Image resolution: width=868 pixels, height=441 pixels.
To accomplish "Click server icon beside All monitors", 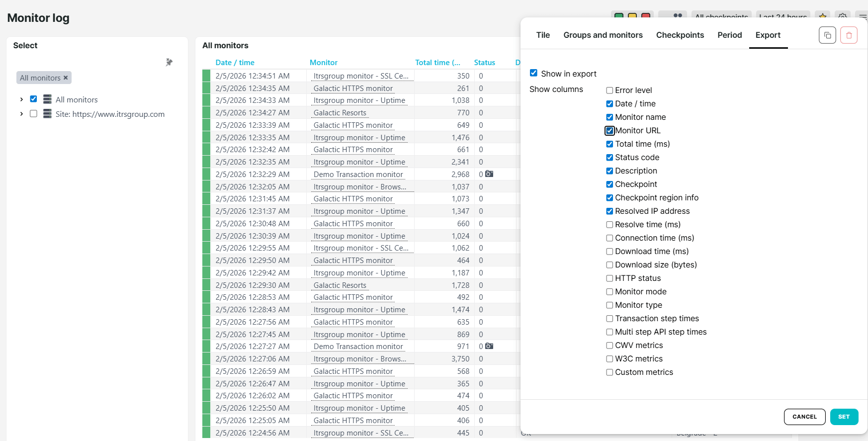I will pyautogui.click(x=47, y=99).
